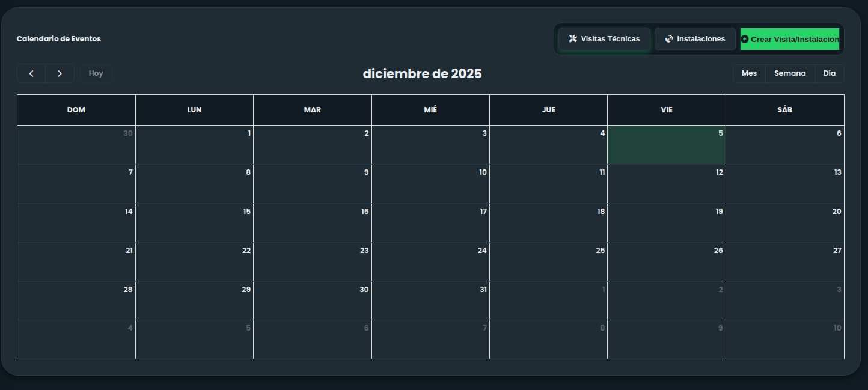The image size is (868, 390).
Task: Click the right arrow to view January
Action: pos(60,73)
